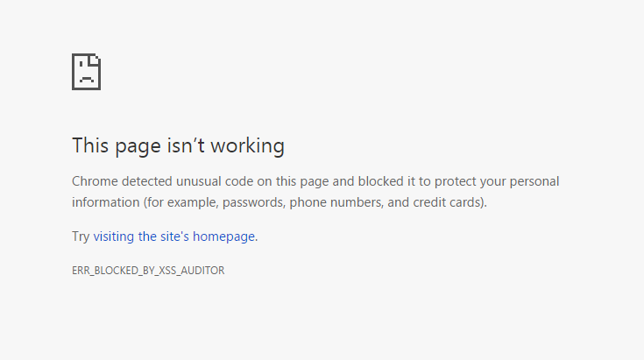Click the 'This page isn't working' heading

click(x=178, y=145)
